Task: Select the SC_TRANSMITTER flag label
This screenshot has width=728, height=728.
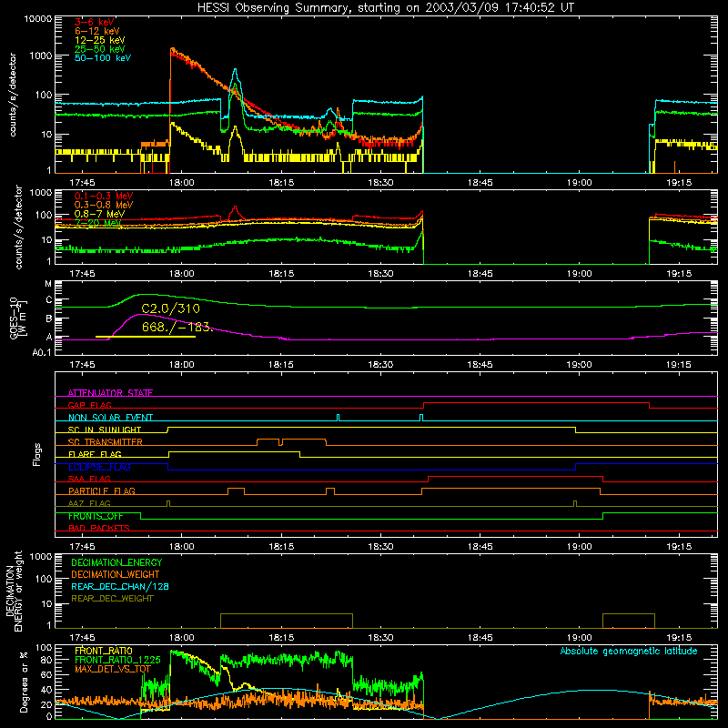Action: coord(106,442)
